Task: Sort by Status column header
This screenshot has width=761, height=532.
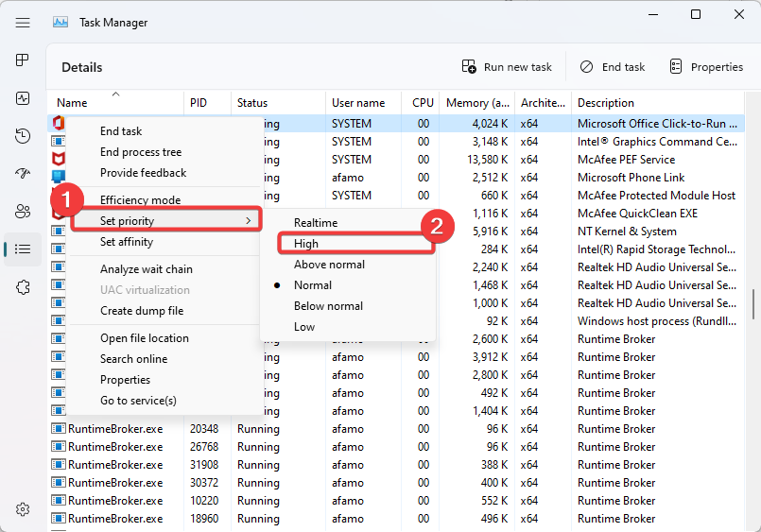Action: tap(278, 102)
